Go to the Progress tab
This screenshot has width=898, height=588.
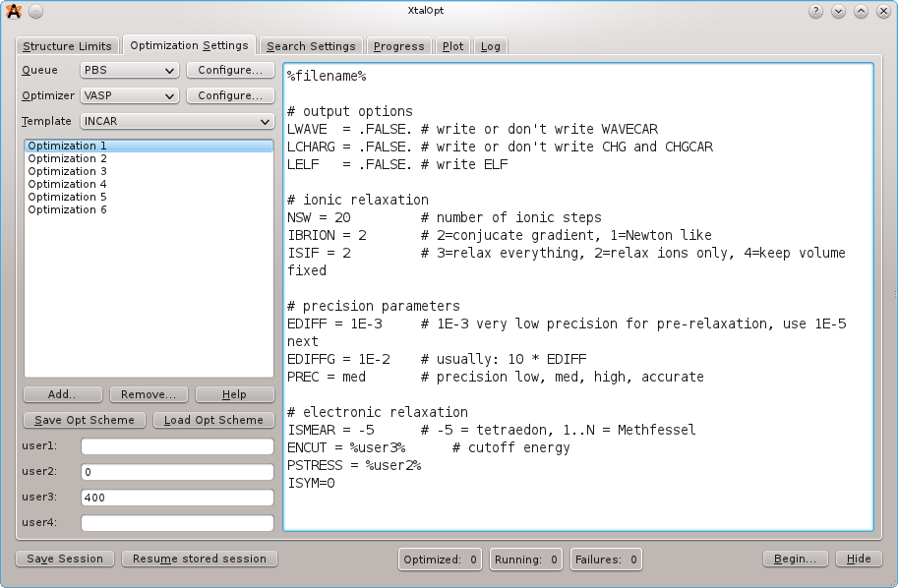point(399,46)
